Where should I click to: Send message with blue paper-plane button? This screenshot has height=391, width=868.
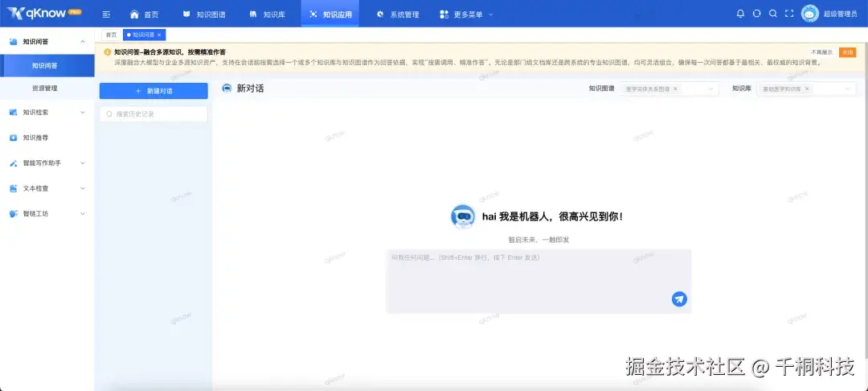tap(679, 299)
